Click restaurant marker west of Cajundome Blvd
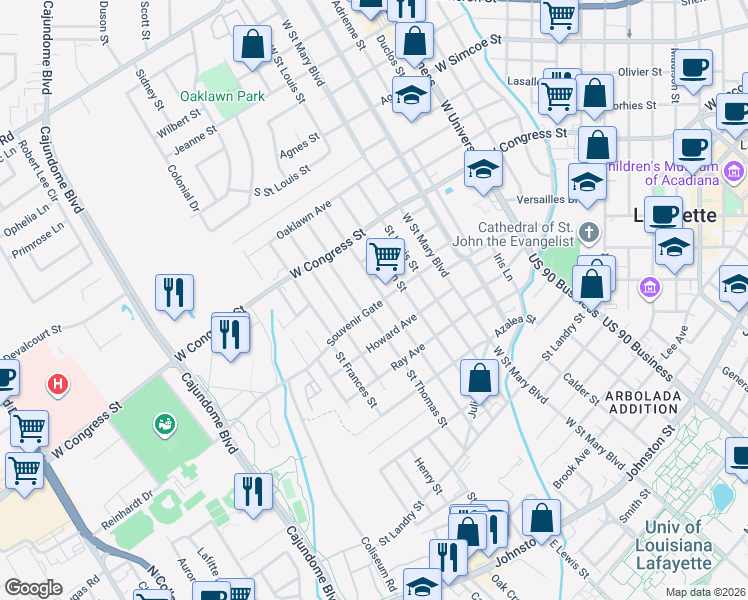Screen dimensions: 748x600 174,295
